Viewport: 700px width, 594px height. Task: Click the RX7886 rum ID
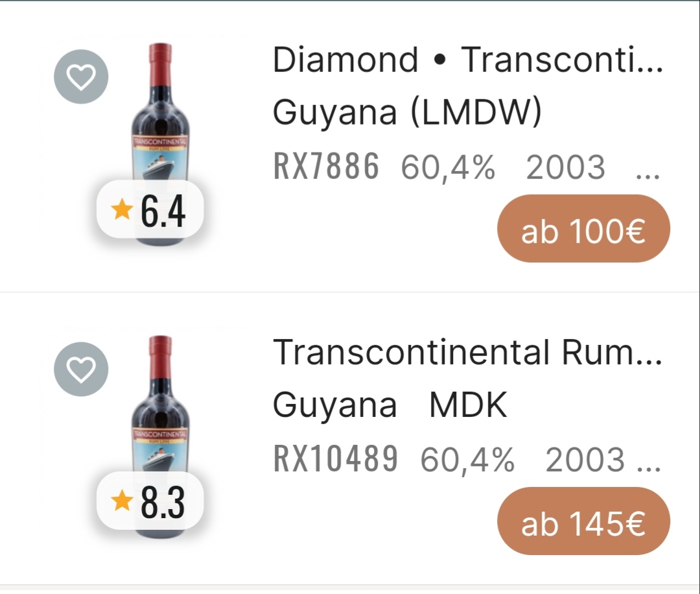[326, 167]
